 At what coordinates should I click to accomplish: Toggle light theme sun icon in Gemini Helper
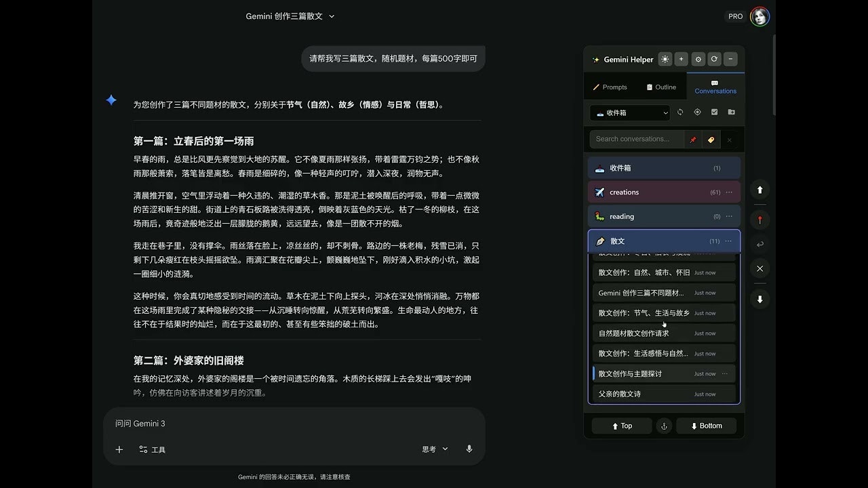pyautogui.click(x=665, y=59)
